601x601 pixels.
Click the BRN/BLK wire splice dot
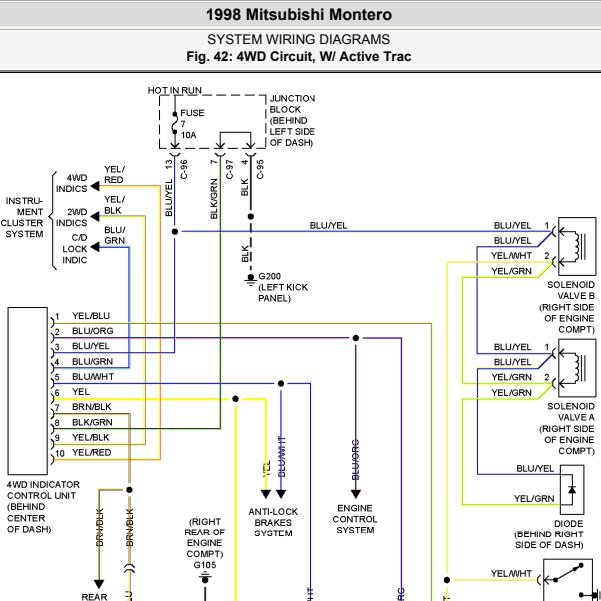pyautogui.click(x=130, y=490)
